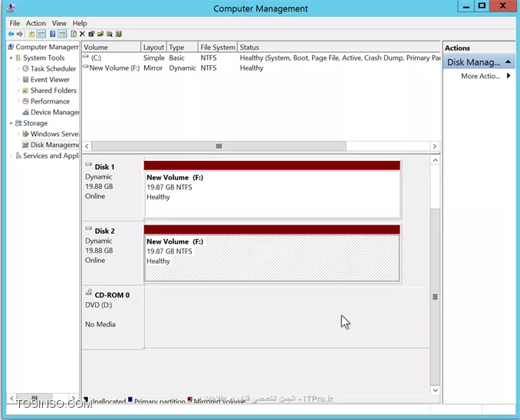
Task: Click the Event Viewer icon in tree
Action: coord(25,80)
